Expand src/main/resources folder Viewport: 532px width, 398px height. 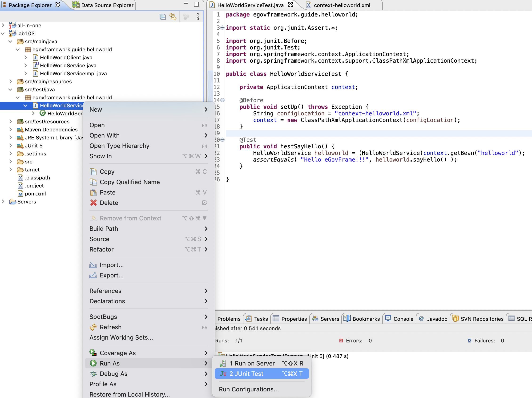tap(11, 81)
